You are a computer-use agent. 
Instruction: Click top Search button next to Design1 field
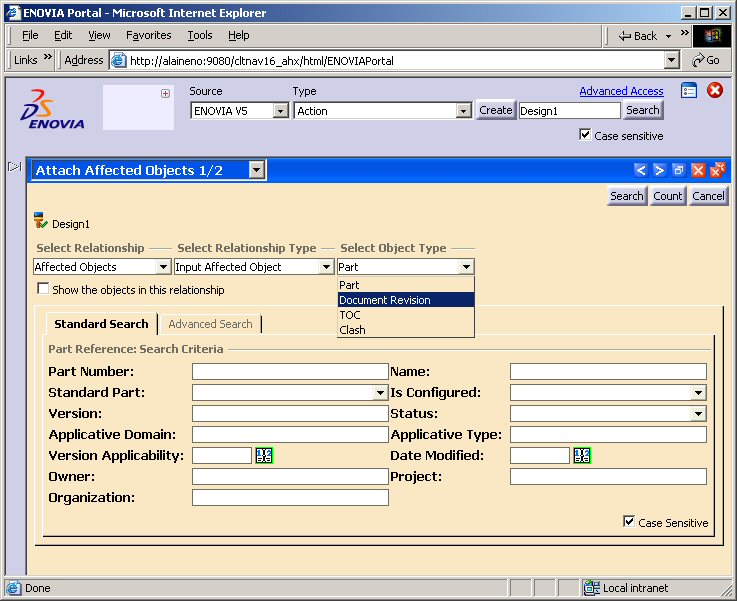coord(643,110)
